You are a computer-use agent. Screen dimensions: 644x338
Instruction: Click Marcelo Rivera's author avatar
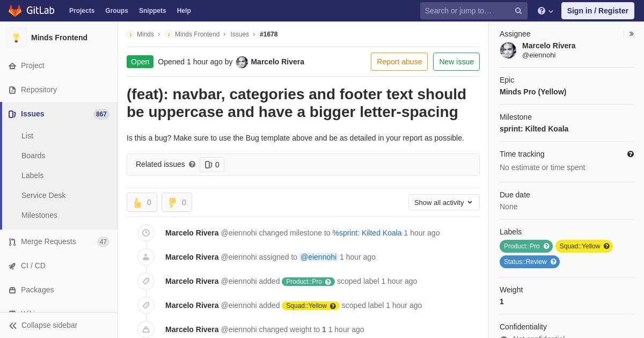(x=242, y=62)
